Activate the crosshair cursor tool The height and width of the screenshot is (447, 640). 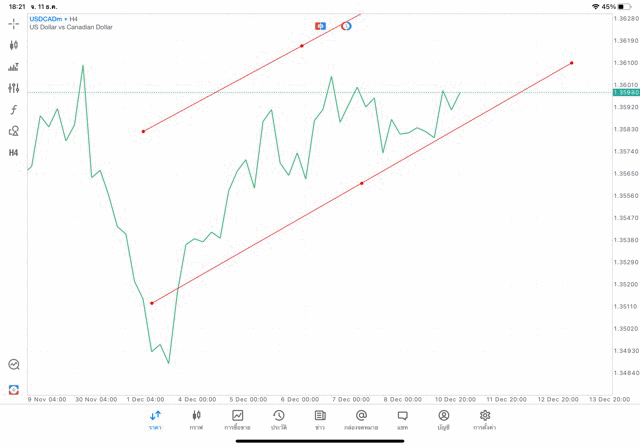[14, 23]
